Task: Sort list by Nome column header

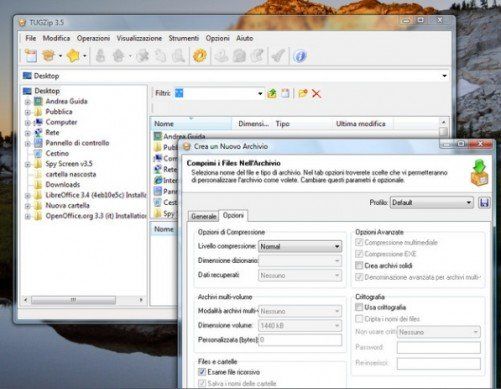Action: [x=191, y=124]
